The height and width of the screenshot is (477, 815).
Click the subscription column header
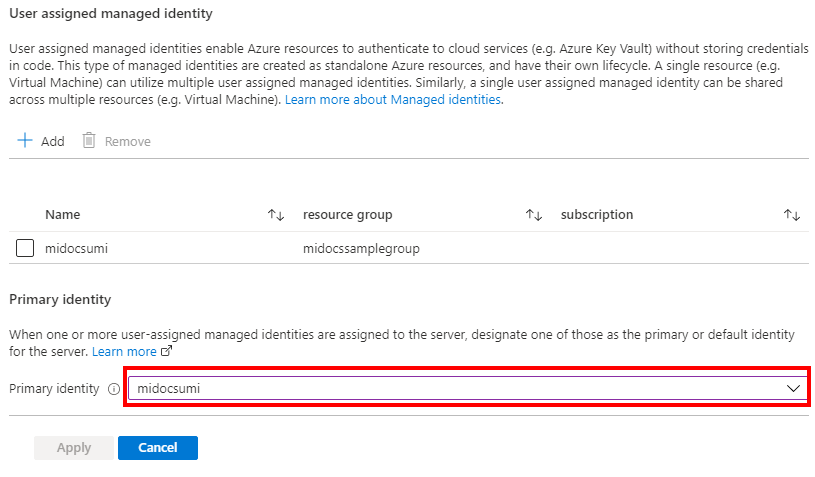click(x=597, y=215)
